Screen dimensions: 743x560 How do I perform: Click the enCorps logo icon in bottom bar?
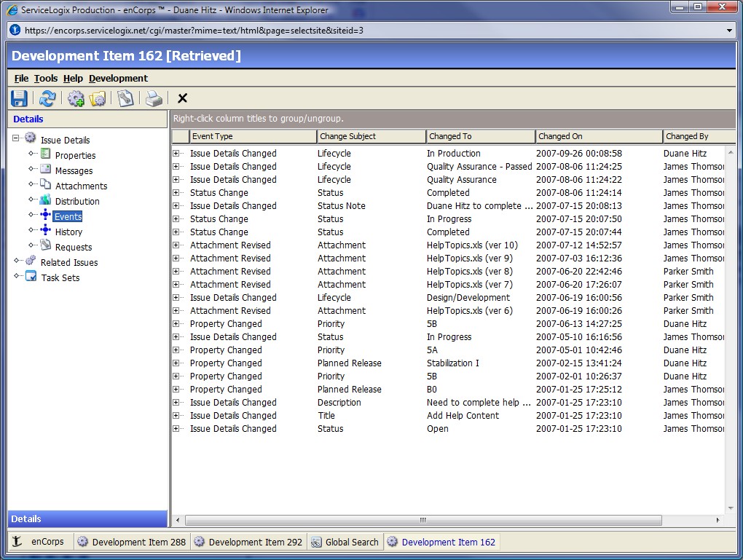(x=17, y=542)
